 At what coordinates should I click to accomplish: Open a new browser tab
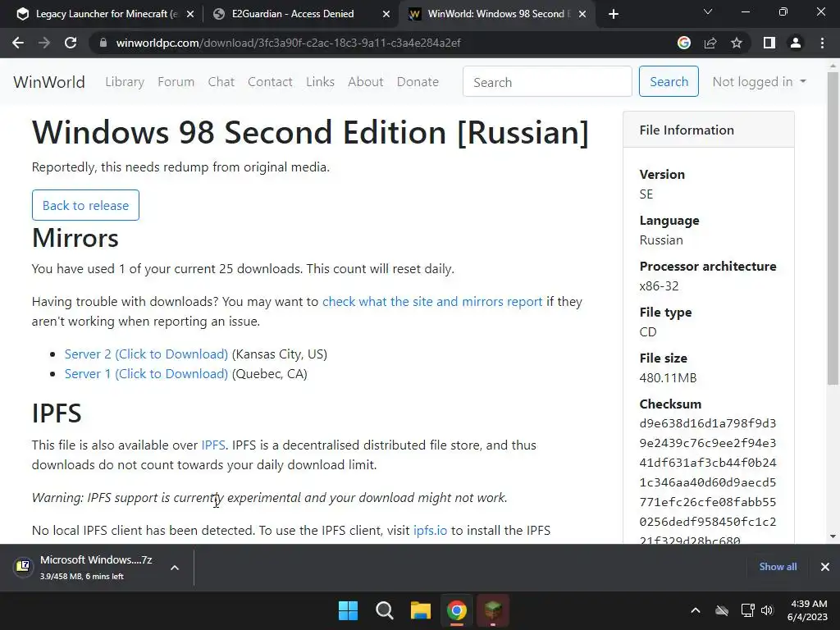click(x=614, y=14)
